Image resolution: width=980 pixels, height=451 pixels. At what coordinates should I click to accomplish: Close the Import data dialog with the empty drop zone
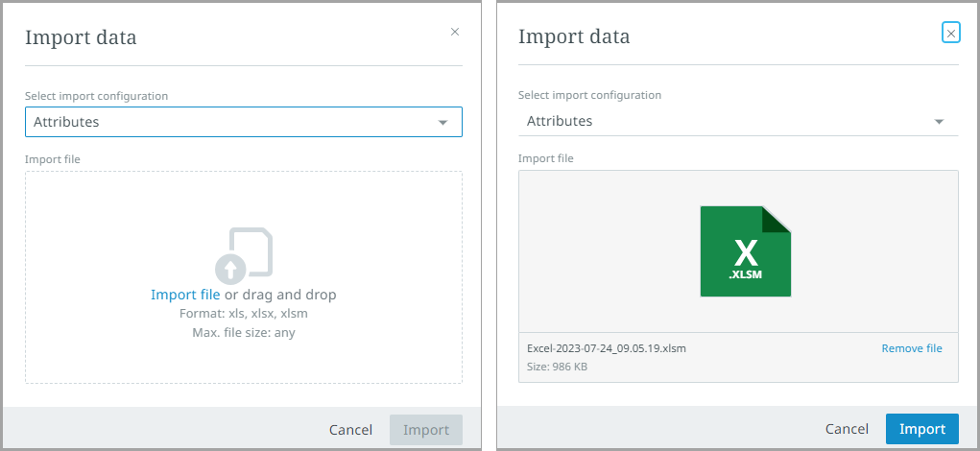click(x=455, y=32)
